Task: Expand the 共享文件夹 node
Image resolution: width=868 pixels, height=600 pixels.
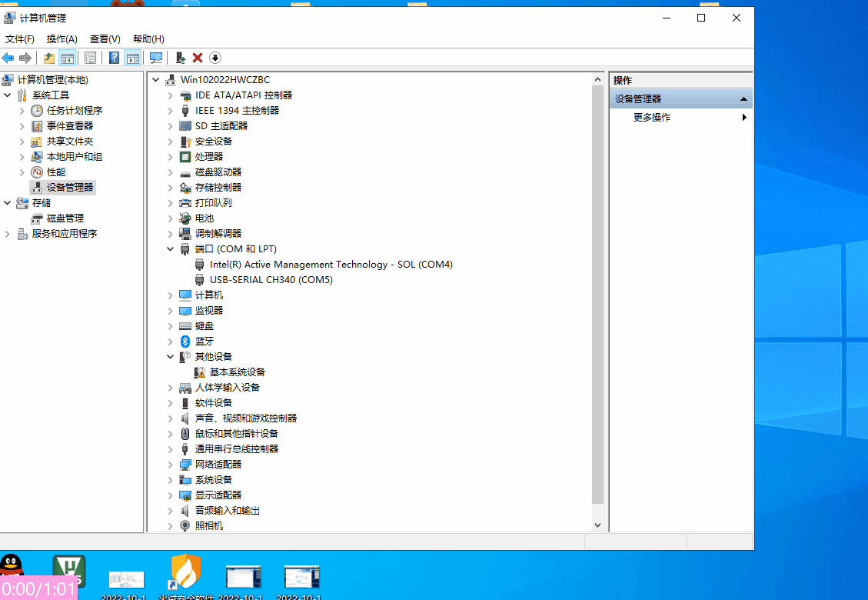Action: pyautogui.click(x=22, y=142)
